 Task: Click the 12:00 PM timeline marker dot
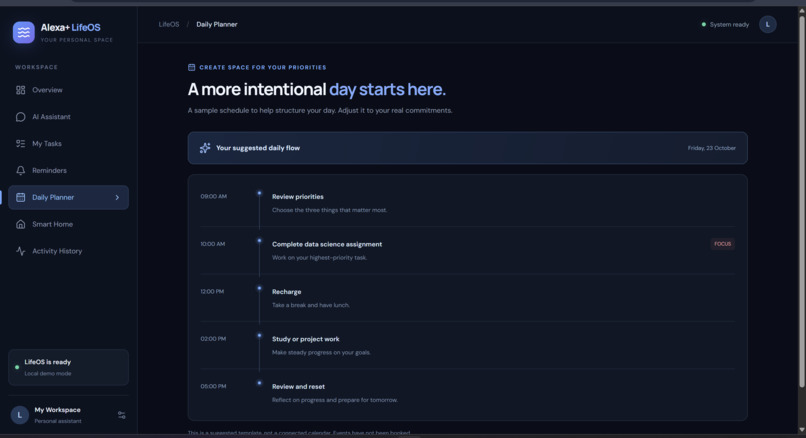point(259,288)
